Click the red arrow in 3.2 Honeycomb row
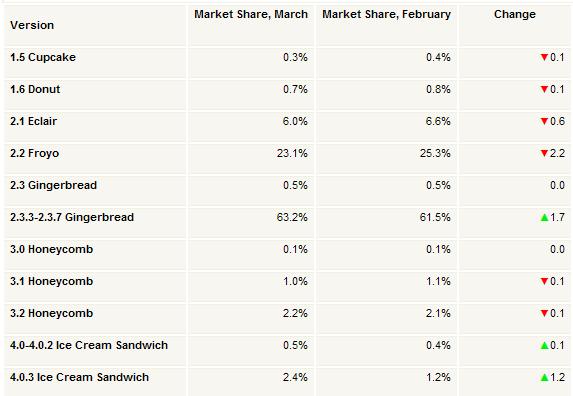 (544, 313)
